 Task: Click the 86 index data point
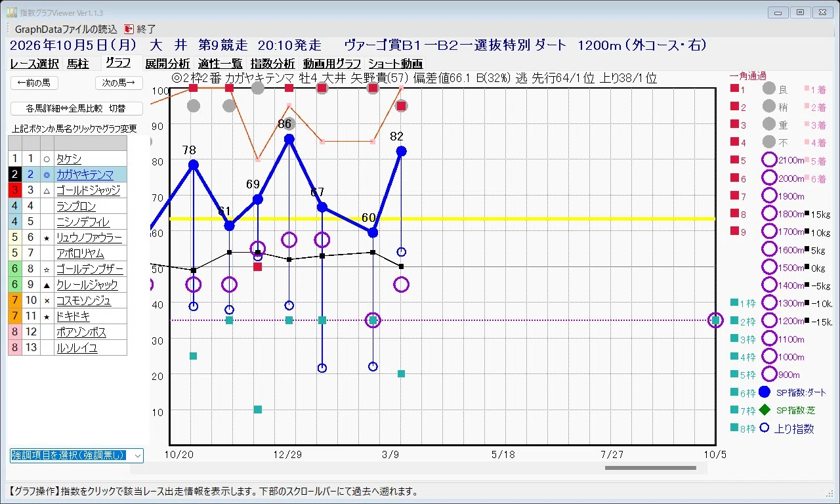tap(289, 139)
